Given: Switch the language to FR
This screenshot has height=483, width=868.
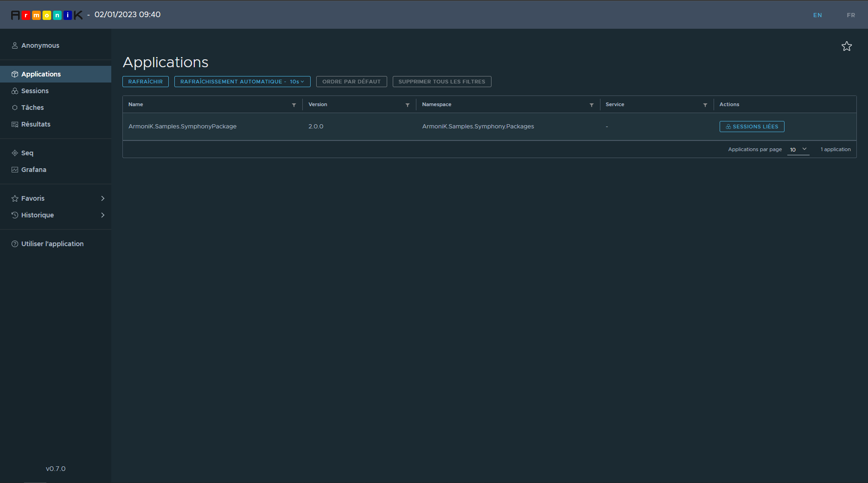Looking at the screenshot, I should pos(851,15).
